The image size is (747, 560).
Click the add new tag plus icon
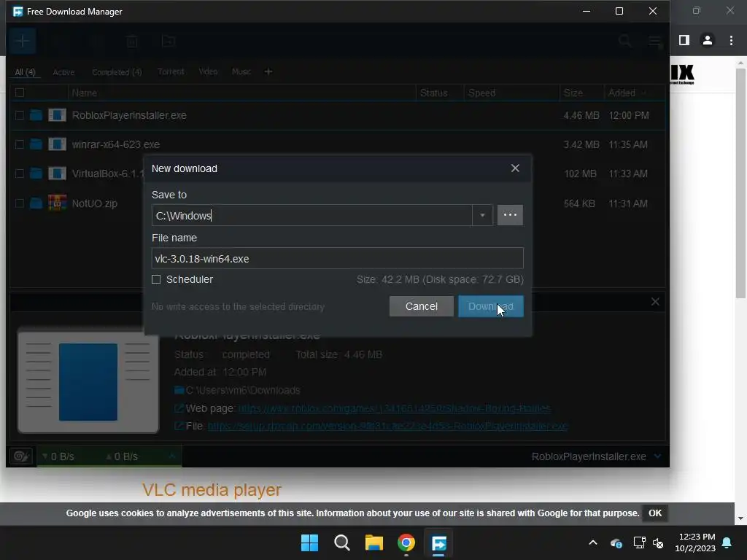(268, 71)
